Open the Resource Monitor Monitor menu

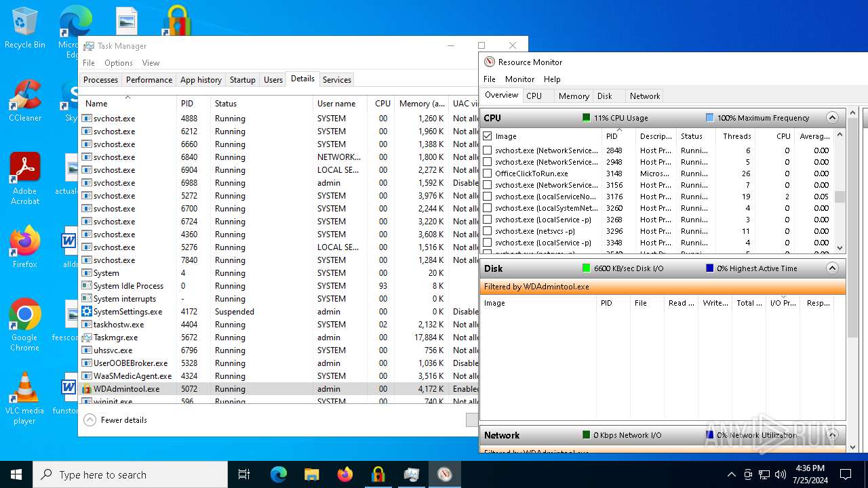pos(519,79)
